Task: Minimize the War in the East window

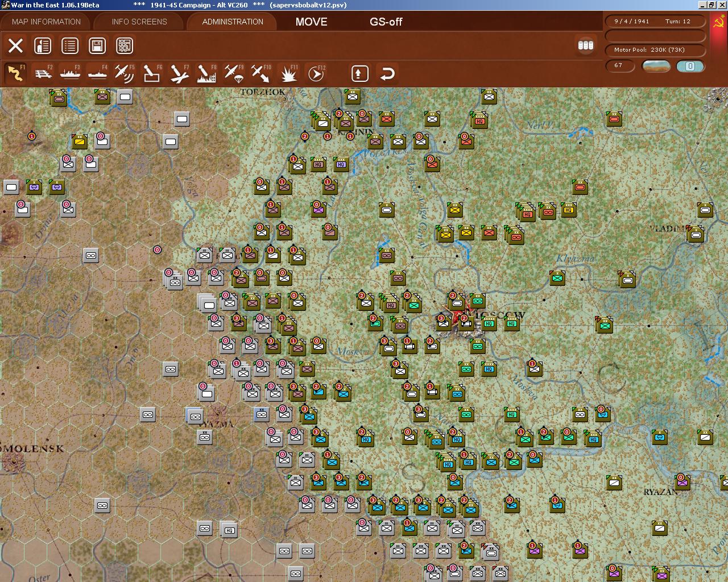Action: 702,5
